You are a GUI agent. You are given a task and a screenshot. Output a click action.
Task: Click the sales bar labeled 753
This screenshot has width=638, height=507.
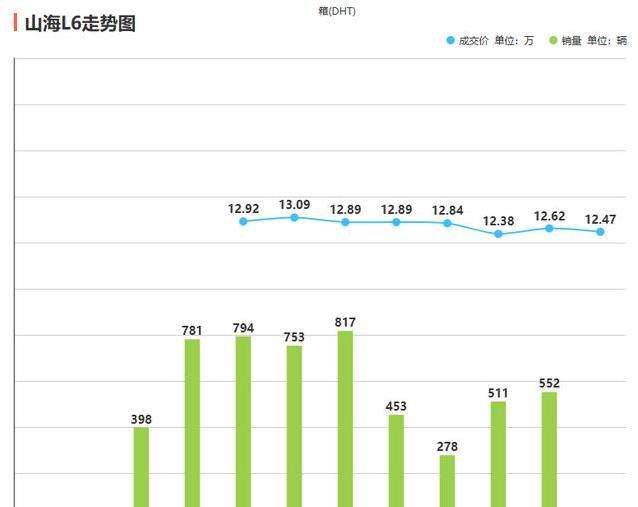(x=294, y=426)
